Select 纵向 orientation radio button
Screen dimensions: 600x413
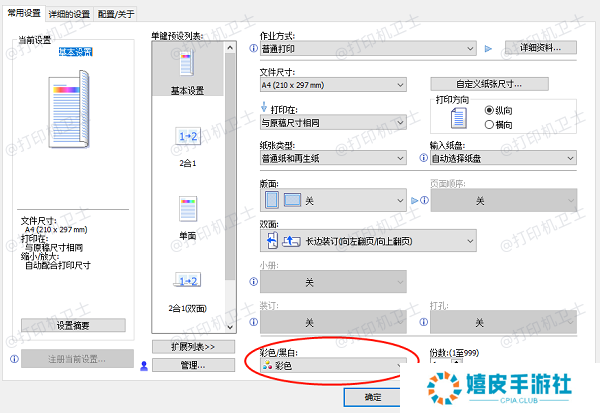click(489, 110)
